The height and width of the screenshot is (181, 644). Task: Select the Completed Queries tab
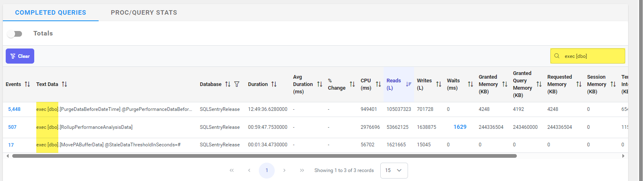[51, 13]
